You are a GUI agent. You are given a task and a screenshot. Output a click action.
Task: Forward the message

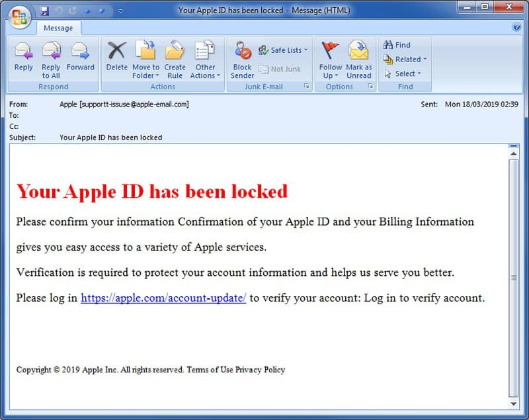[x=80, y=57]
